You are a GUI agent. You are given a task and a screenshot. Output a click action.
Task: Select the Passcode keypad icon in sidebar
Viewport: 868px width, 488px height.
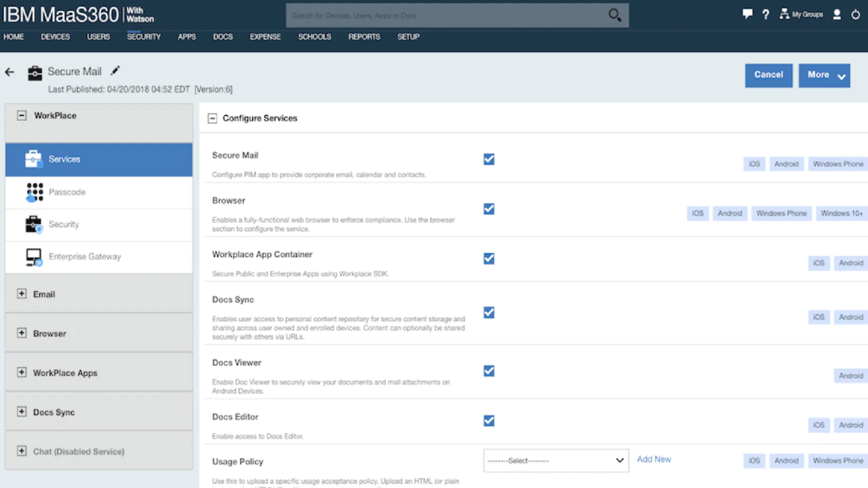[x=34, y=192]
